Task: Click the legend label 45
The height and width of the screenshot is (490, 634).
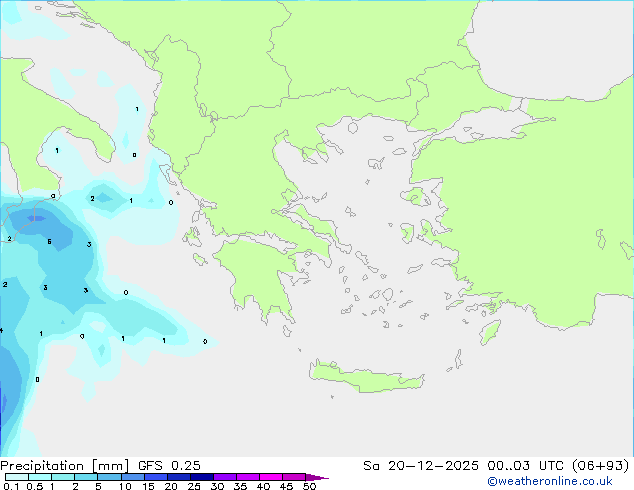Action: (286, 486)
